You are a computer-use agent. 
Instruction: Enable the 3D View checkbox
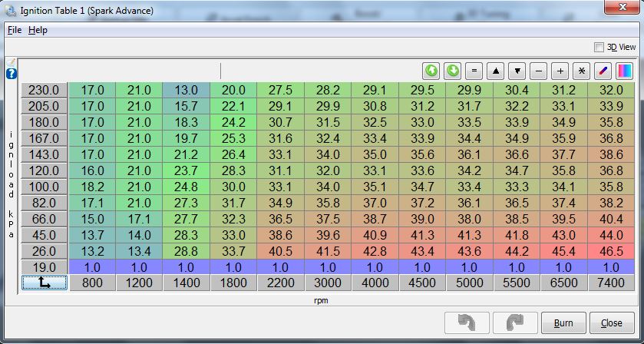pos(599,47)
